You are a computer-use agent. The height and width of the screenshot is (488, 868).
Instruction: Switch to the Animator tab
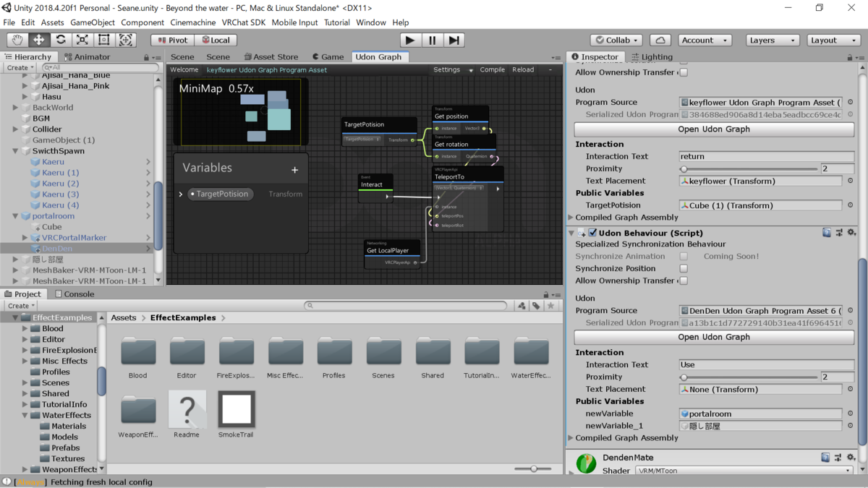click(87, 56)
